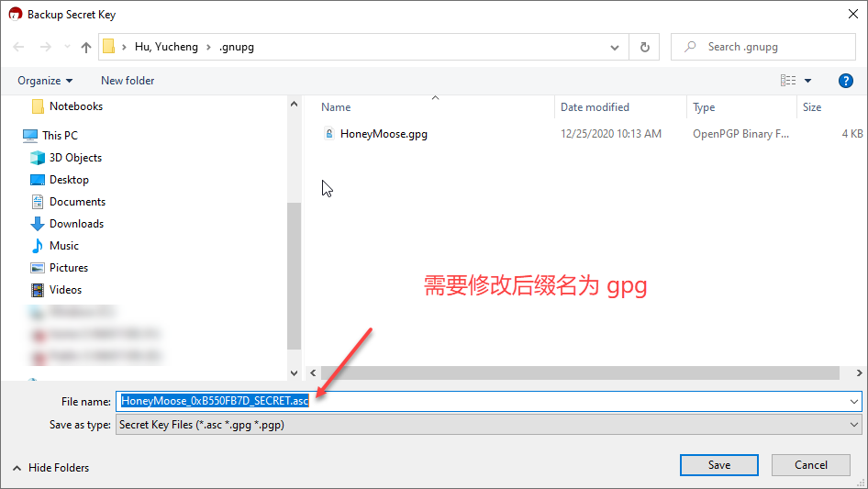Select '.gnupg' in the address path
The image size is (868, 489).
point(237,47)
